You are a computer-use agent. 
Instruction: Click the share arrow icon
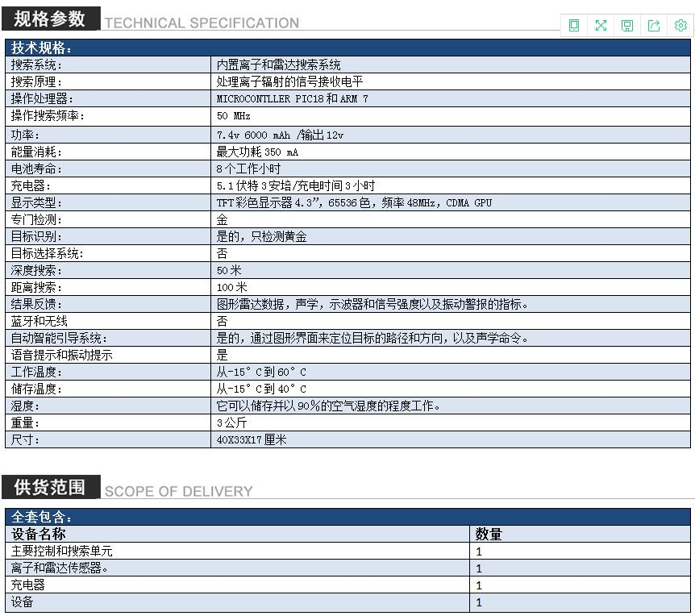pyautogui.click(x=654, y=26)
